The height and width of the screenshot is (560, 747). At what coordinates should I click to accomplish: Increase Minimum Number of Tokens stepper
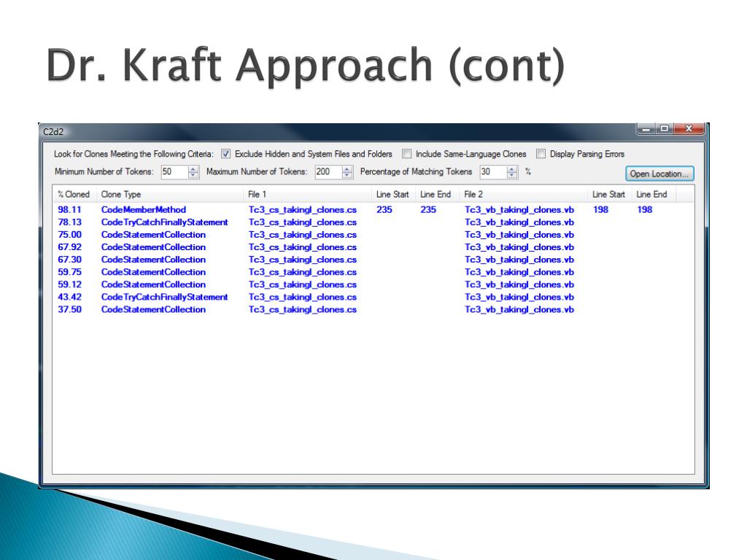tap(193, 168)
